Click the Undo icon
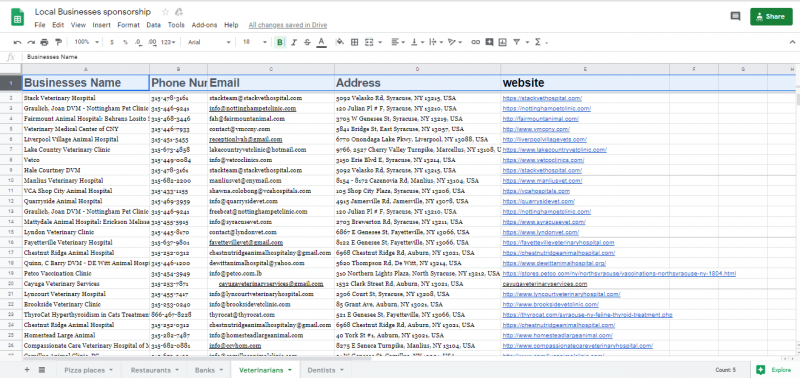The height and width of the screenshot is (378, 800). tap(18, 42)
